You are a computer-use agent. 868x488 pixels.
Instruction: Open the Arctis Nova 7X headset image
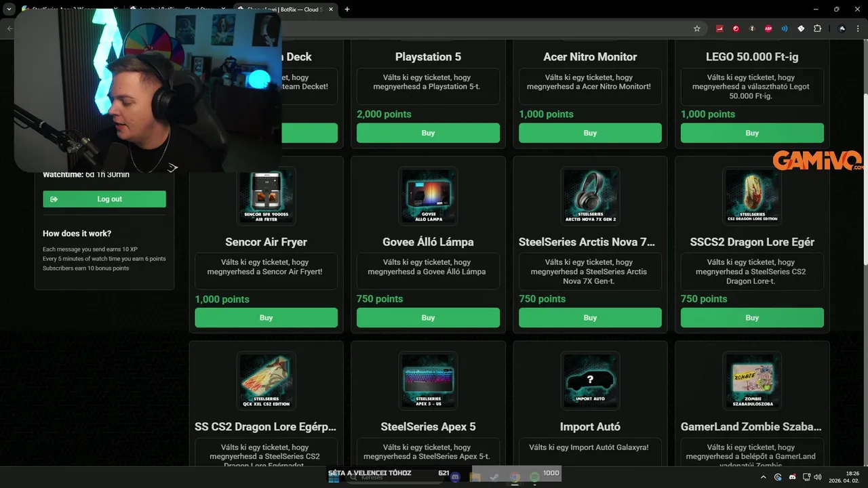click(x=590, y=196)
